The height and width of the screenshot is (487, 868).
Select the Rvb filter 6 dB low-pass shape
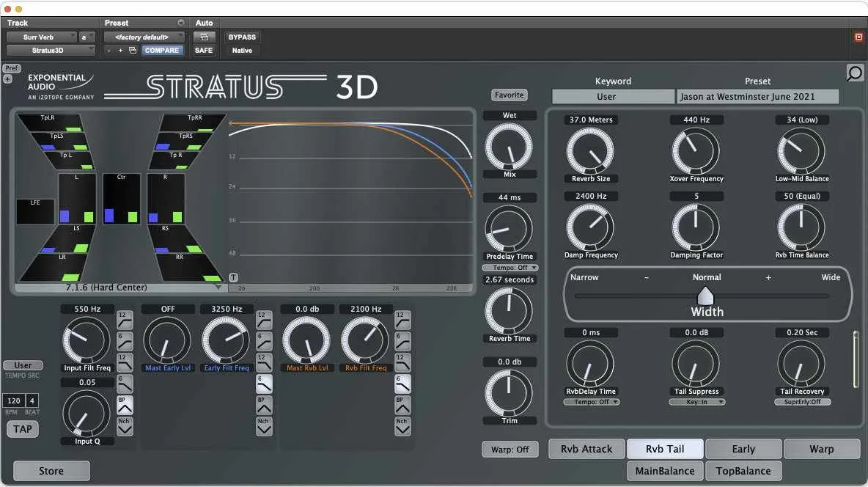point(402,384)
